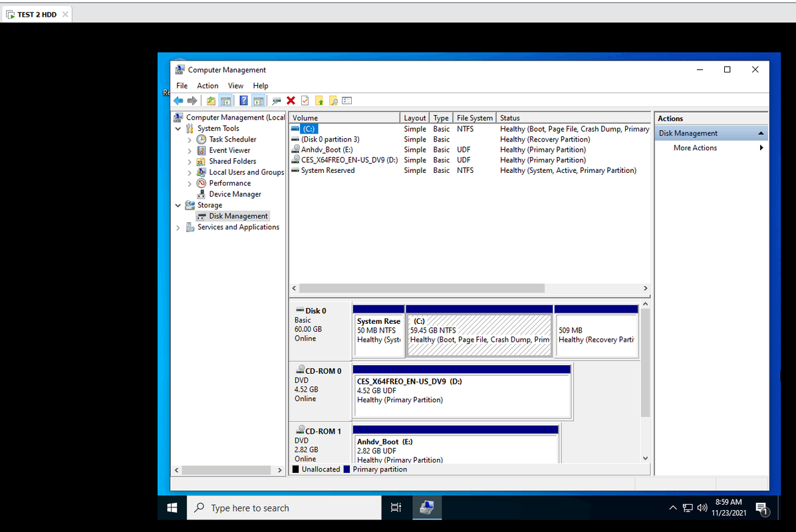Select the 509 MB recovery partition block

point(596,331)
